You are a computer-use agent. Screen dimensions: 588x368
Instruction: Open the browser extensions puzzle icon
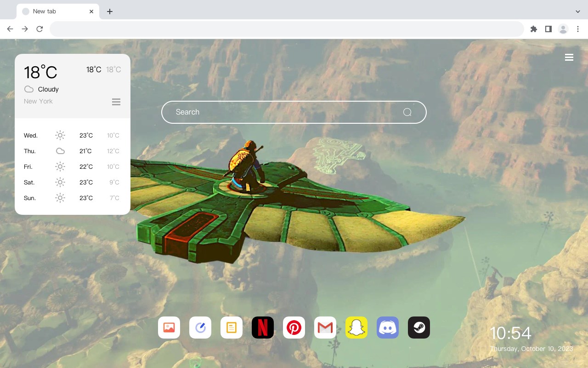tap(534, 29)
